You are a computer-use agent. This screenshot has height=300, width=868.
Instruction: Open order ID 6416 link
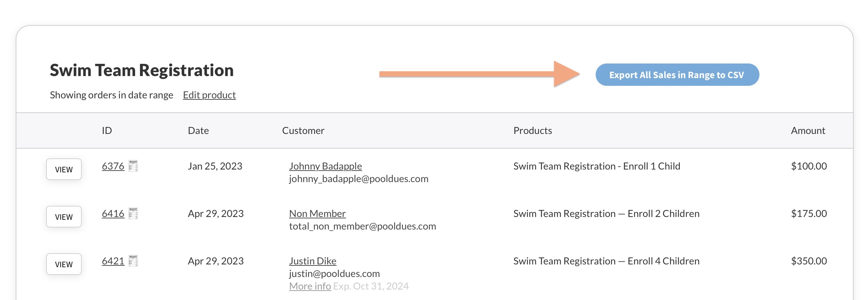[x=113, y=213]
